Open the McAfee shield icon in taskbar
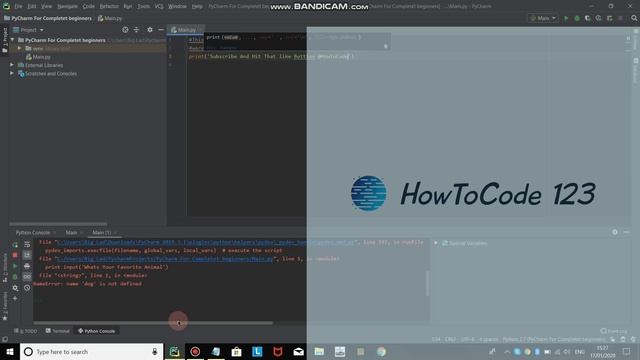640x360 pixels. (278, 351)
